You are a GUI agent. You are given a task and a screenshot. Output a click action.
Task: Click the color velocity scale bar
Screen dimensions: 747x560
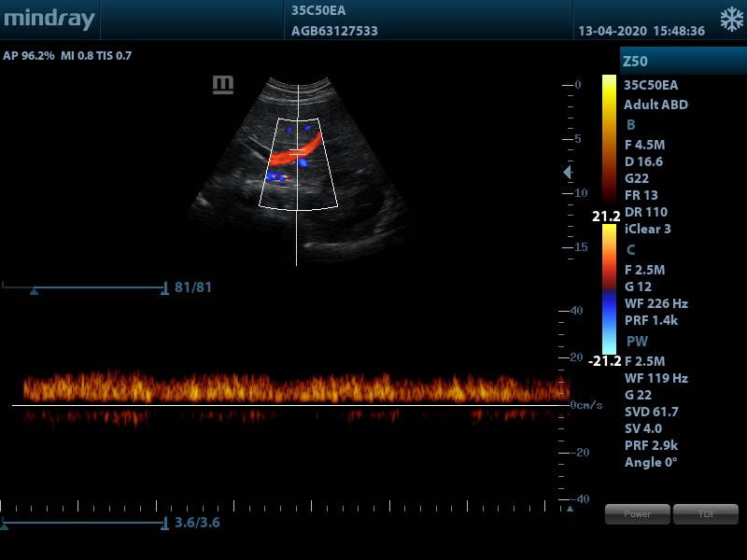609,289
